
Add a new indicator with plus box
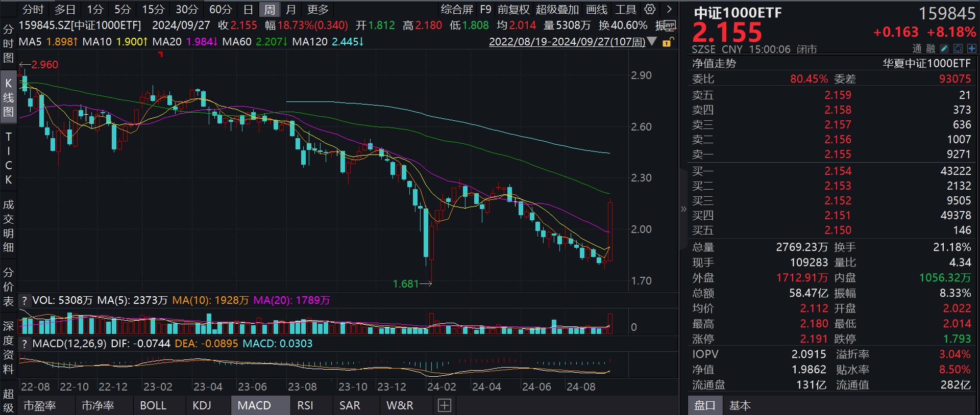(445, 406)
